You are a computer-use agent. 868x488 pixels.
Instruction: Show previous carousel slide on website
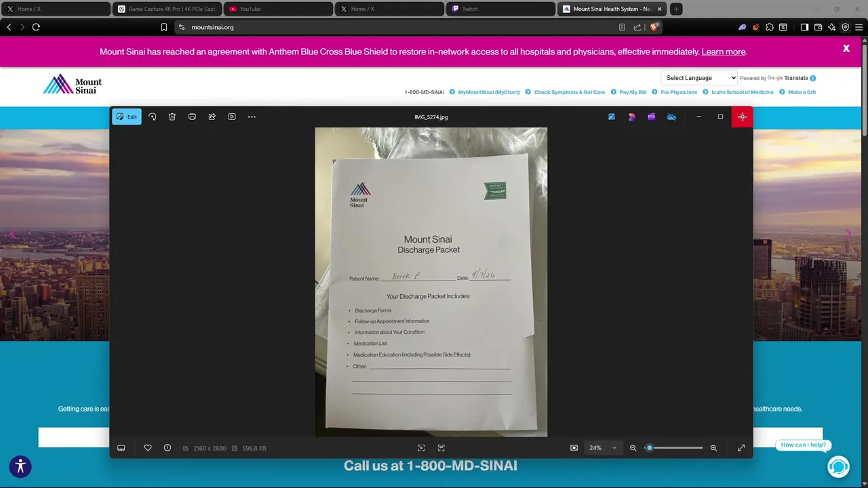[12, 235]
